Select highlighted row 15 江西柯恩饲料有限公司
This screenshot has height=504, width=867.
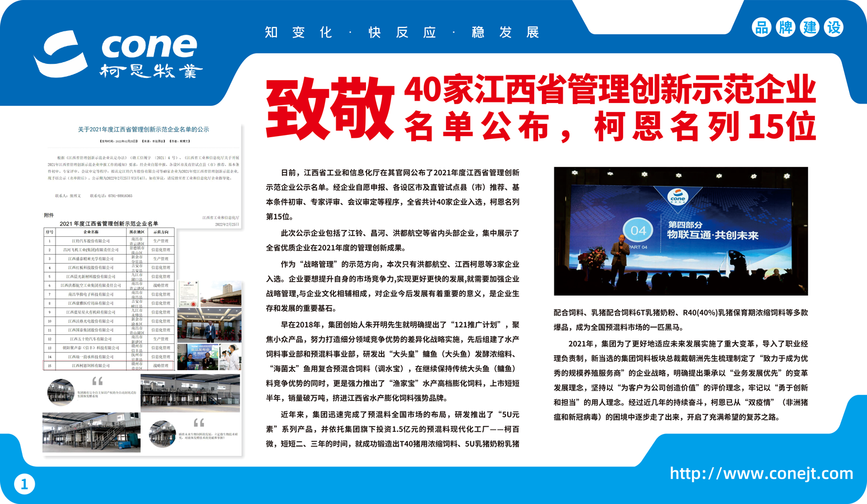(x=109, y=366)
